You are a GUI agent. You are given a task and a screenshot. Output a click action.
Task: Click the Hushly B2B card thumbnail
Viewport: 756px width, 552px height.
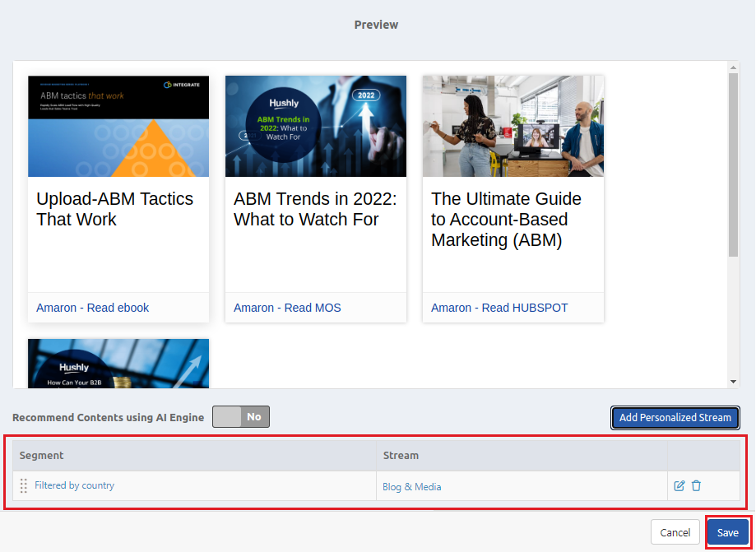118,364
